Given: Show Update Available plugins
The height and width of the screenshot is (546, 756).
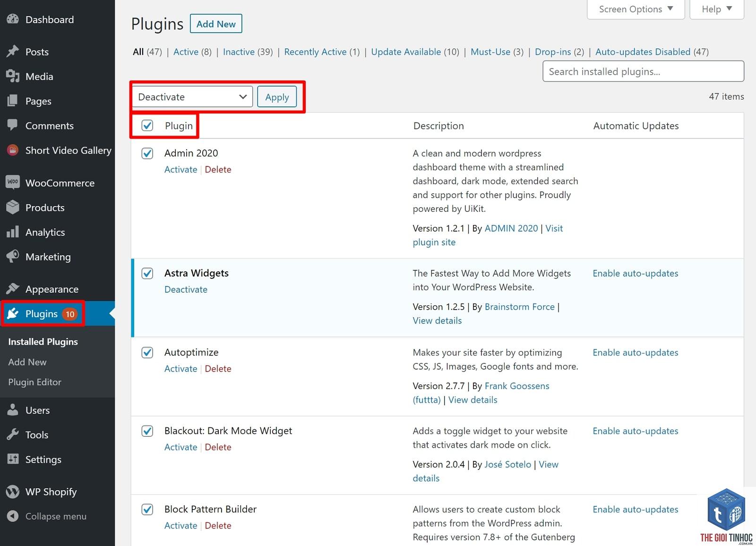Looking at the screenshot, I should click(x=415, y=52).
